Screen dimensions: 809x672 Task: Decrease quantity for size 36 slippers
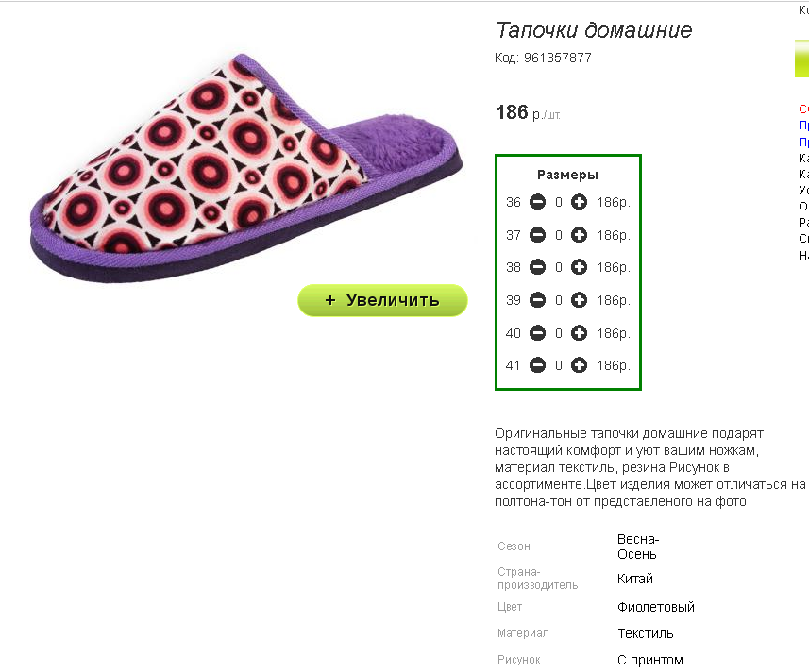538,202
